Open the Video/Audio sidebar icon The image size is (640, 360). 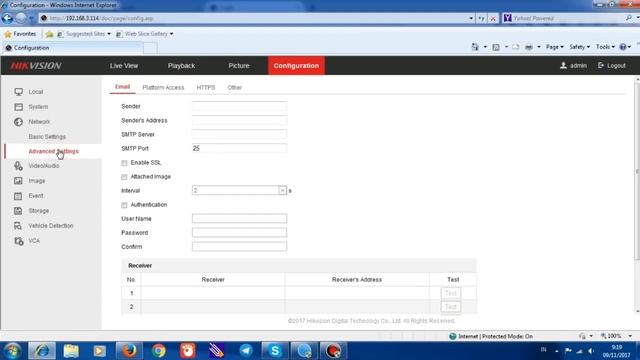coord(18,166)
